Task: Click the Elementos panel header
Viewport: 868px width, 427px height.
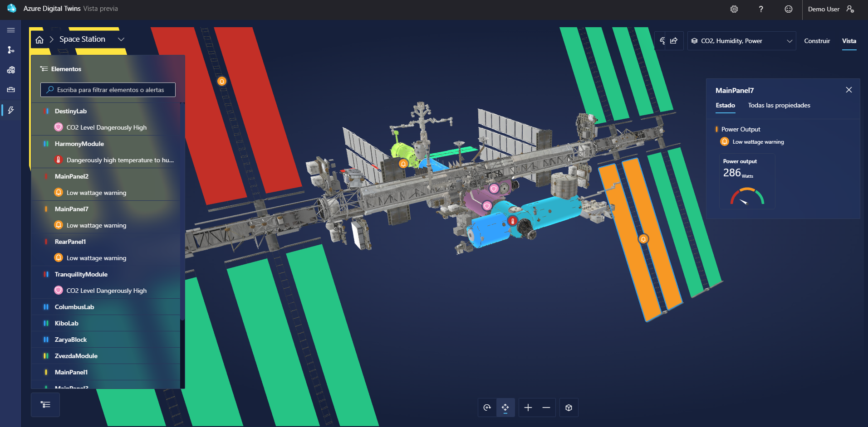Action: (66, 69)
